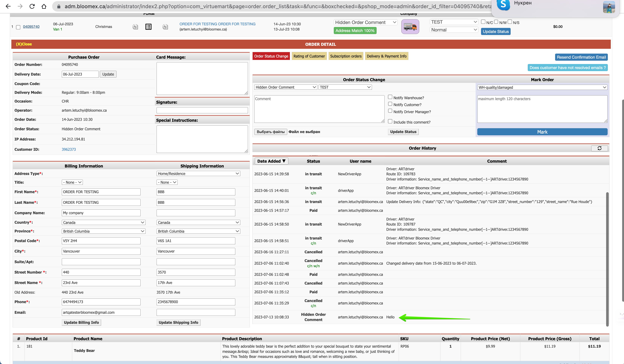The width and height of the screenshot is (624, 364).
Task: Expand the TEST dropdown in Order Status Change
Action: [345, 87]
